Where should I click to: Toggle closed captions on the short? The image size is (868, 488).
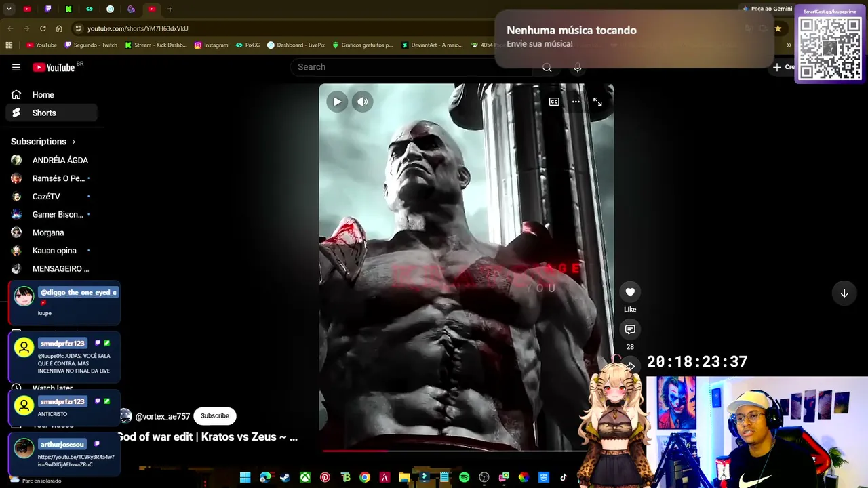(x=554, y=102)
